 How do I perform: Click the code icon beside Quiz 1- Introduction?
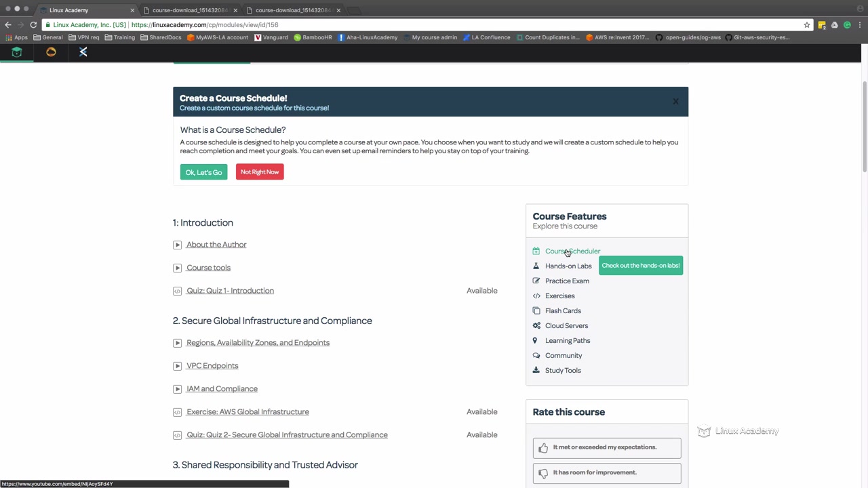(177, 291)
